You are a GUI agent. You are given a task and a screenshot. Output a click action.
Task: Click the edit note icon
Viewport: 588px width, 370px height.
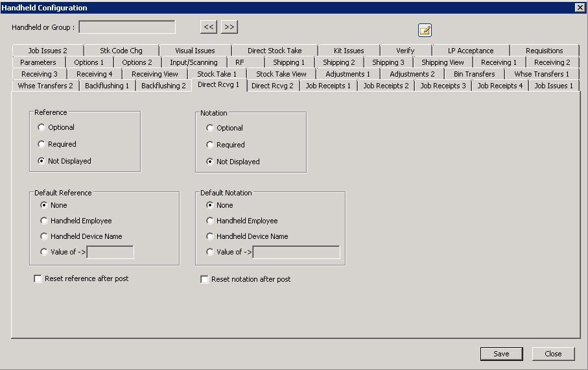click(425, 30)
